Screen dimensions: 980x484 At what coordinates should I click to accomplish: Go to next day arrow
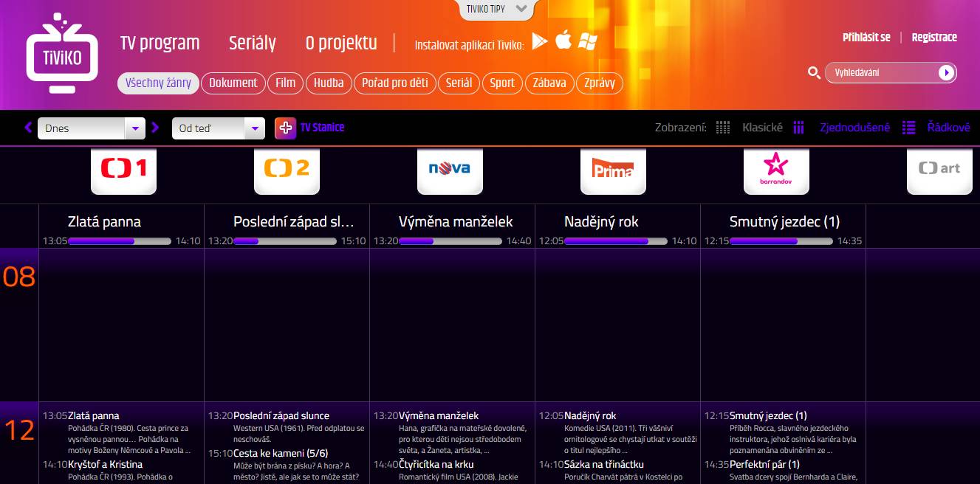pos(155,128)
